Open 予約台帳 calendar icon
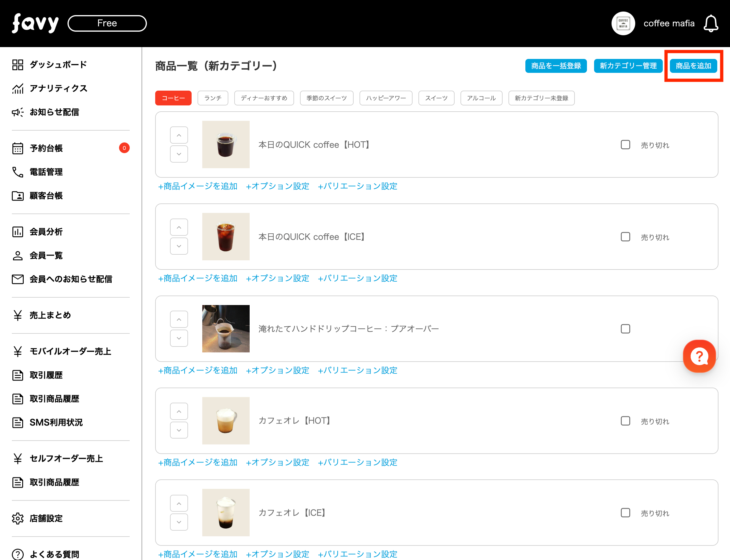The height and width of the screenshot is (560, 730). pos(18,148)
